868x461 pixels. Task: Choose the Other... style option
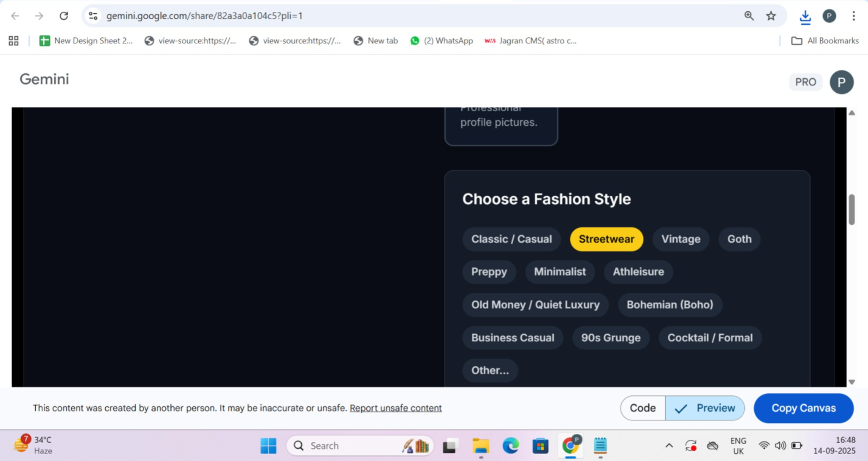490,370
